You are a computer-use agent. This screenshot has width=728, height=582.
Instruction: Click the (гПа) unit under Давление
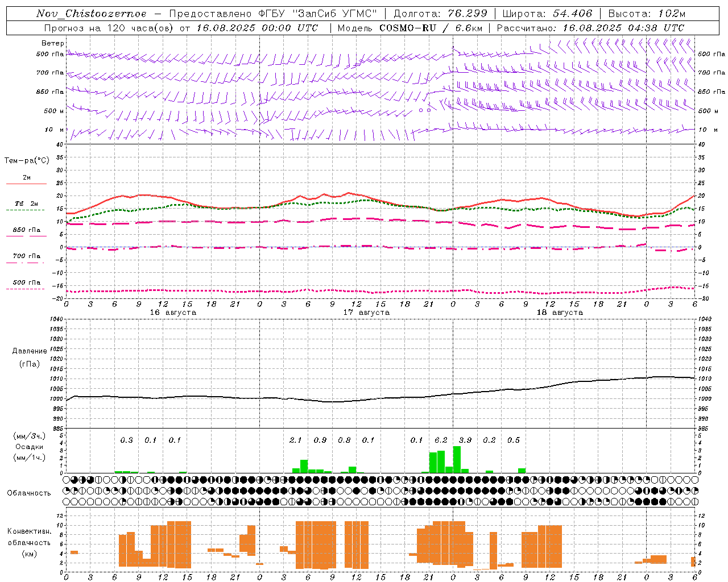[29, 364]
